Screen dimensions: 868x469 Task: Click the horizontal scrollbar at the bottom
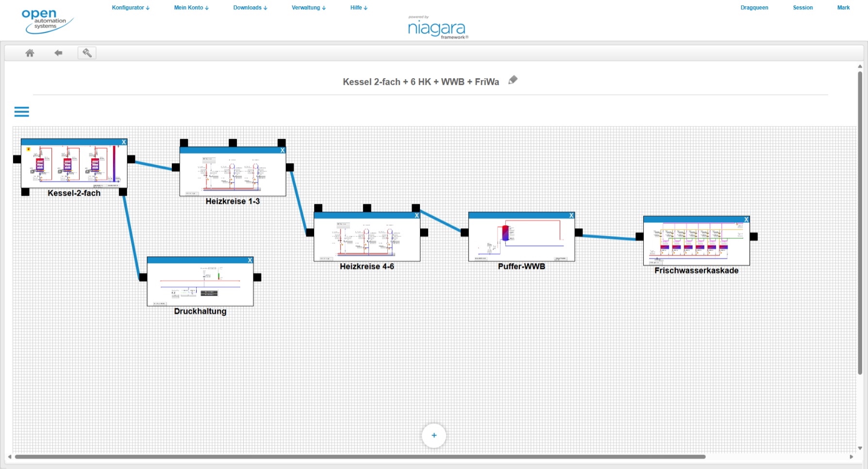click(359, 457)
